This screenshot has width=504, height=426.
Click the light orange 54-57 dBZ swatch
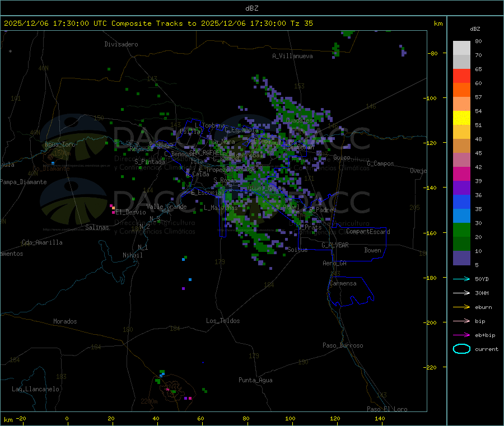[x=461, y=104]
